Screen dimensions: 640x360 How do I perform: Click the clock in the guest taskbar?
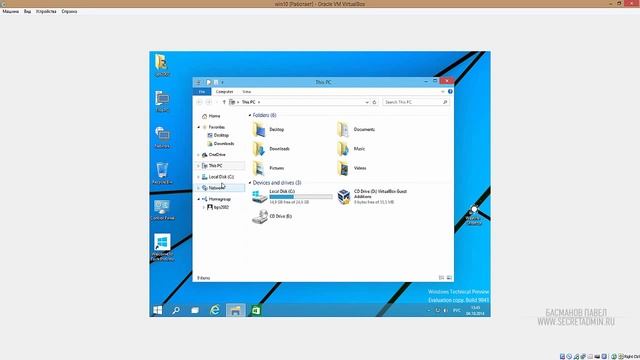(476, 311)
